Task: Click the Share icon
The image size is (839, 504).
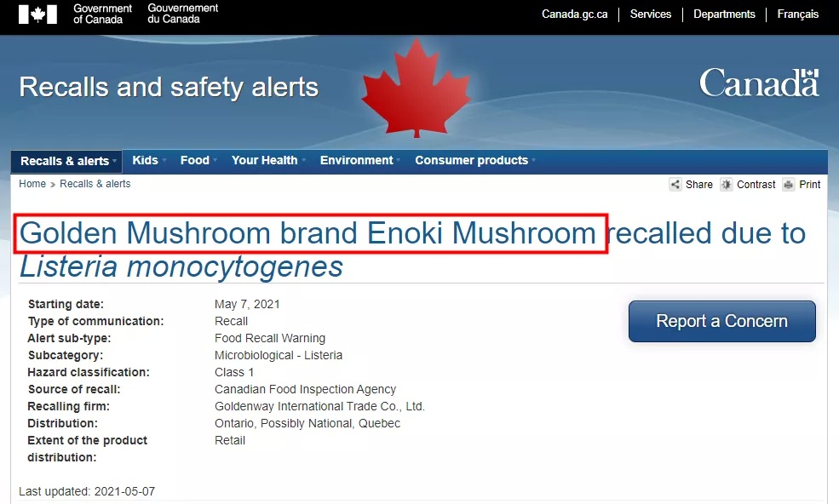Action: point(675,185)
